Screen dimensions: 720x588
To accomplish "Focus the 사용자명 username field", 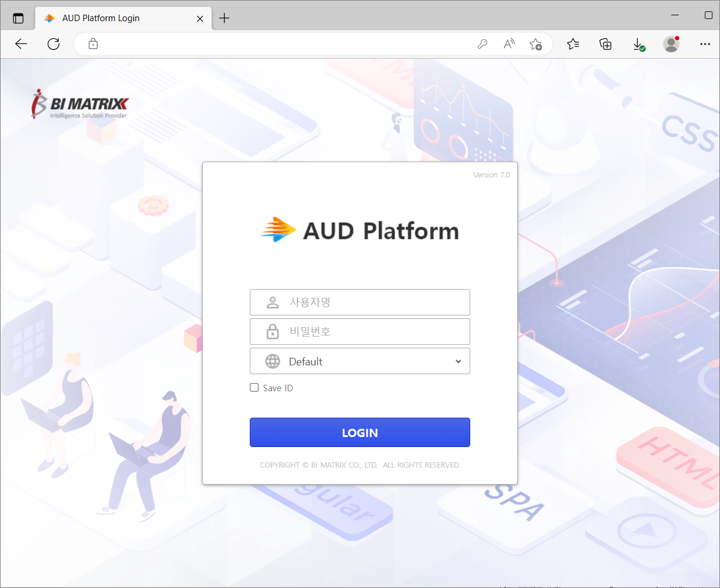I will pos(360,302).
